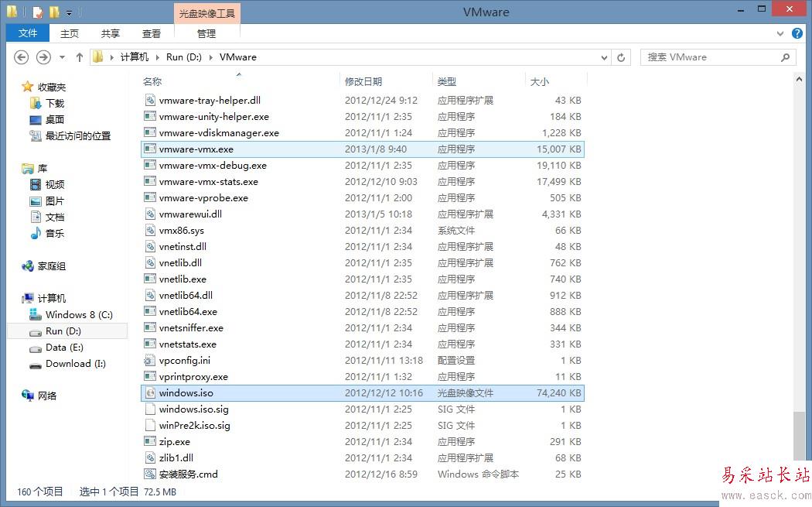The image size is (812, 507).
Task: Open the 音乐 library
Action: (x=54, y=233)
